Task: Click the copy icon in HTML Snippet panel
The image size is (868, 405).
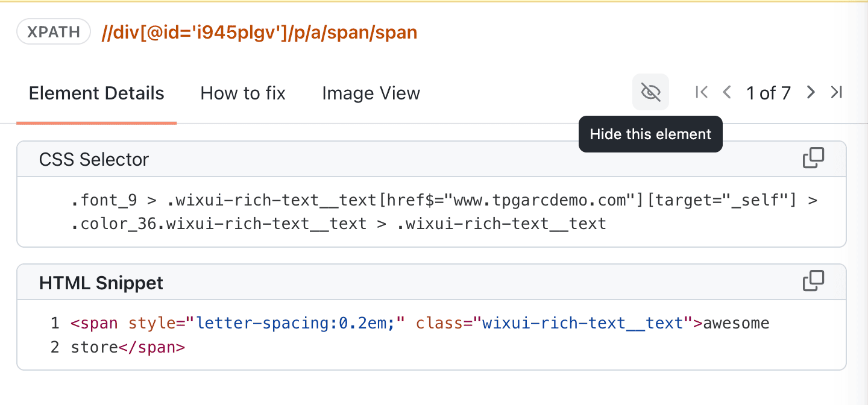Action: [x=814, y=281]
